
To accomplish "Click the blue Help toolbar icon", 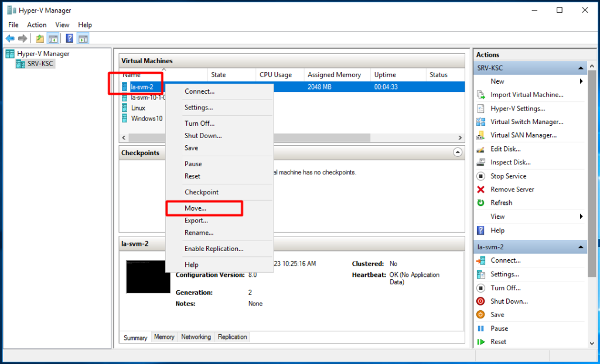I will coord(70,38).
